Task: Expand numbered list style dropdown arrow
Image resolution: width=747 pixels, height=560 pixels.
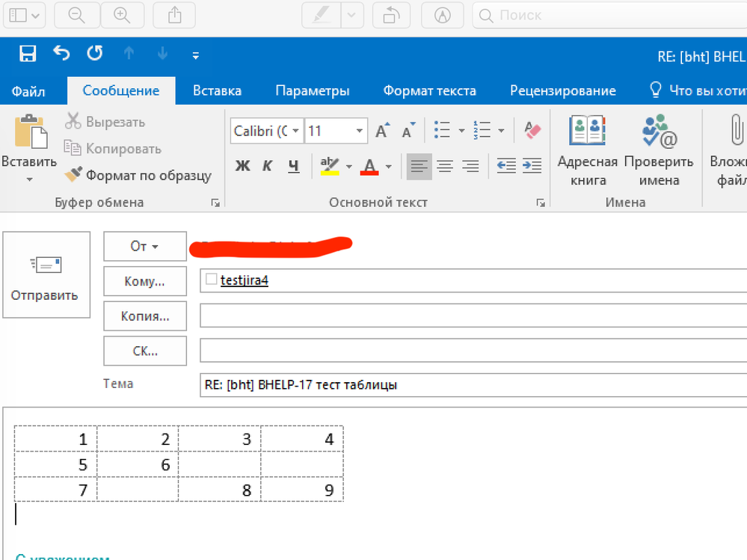Action: (501, 131)
